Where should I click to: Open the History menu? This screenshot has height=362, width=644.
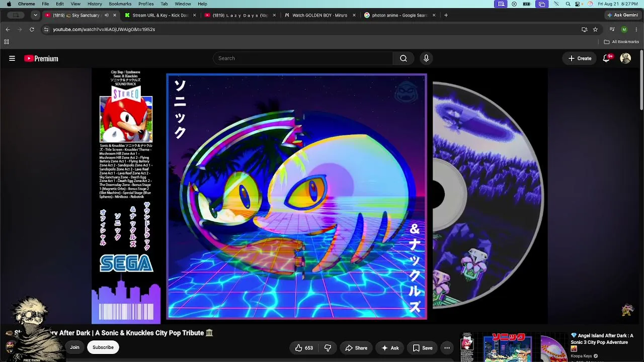tap(95, 4)
